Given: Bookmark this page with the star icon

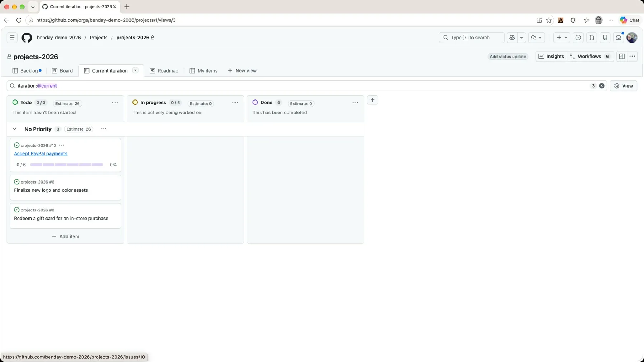Looking at the screenshot, I should pyautogui.click(x=549, y=20).
